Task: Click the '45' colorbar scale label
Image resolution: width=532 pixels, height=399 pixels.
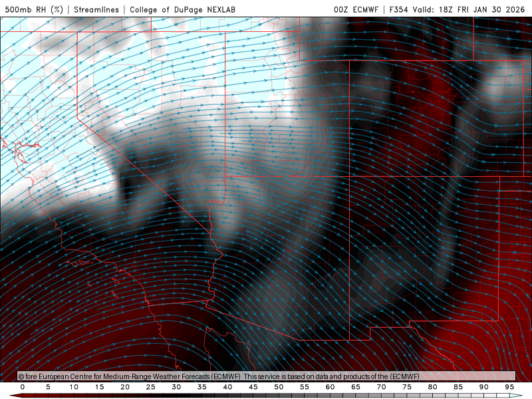Action: (x=253, y=387)
